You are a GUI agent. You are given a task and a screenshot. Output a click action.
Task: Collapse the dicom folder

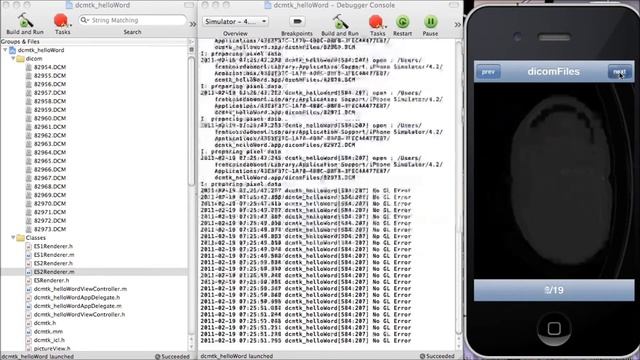coord(13,58)
